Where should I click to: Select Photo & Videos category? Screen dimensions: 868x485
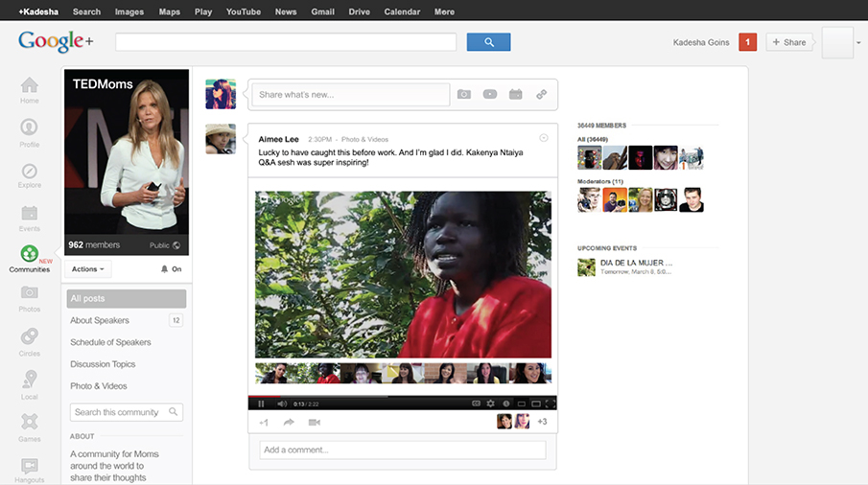99,386
